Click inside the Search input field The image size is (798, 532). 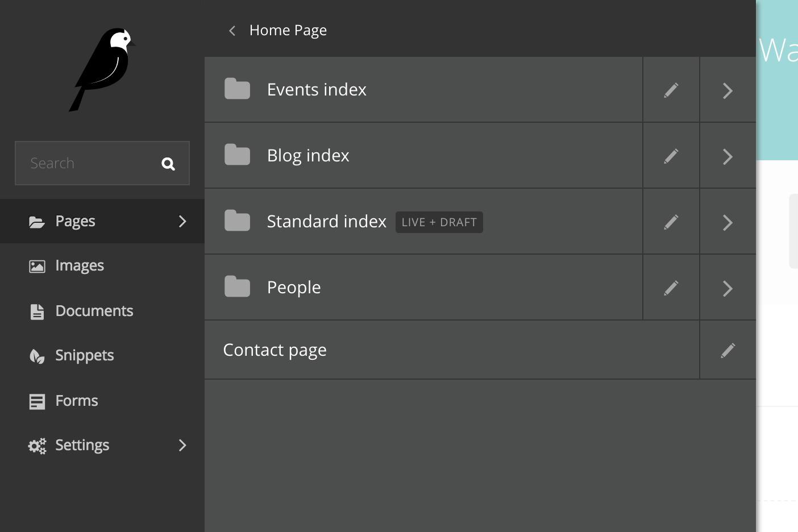pyautogui.click(x=85, y=163)
